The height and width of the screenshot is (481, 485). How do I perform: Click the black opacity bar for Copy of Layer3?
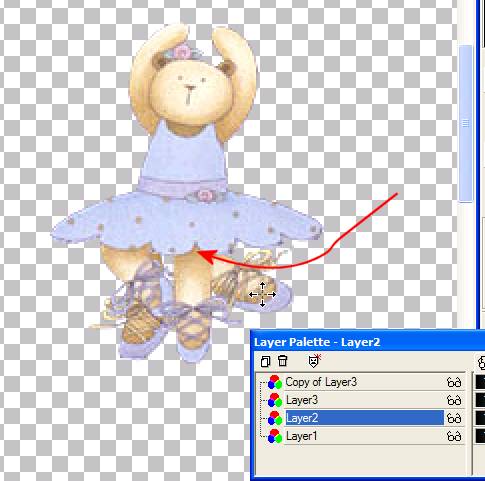point(480,382)
